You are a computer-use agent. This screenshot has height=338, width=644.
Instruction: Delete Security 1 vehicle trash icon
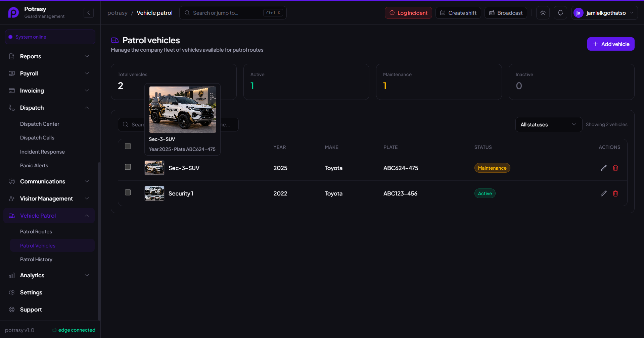[x=615, y=193]
